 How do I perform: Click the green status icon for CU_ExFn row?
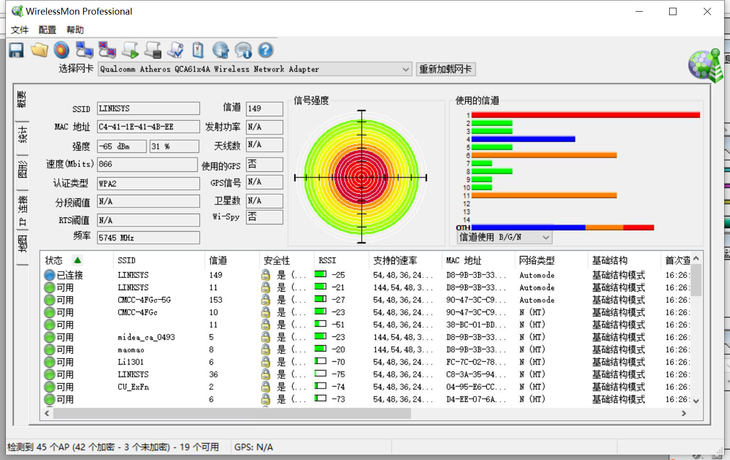pos(49,387)
